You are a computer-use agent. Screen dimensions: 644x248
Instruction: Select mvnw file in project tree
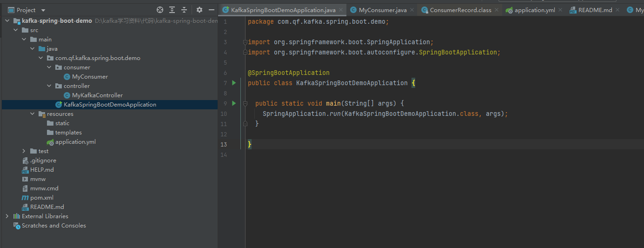click(x=38, y=179)
